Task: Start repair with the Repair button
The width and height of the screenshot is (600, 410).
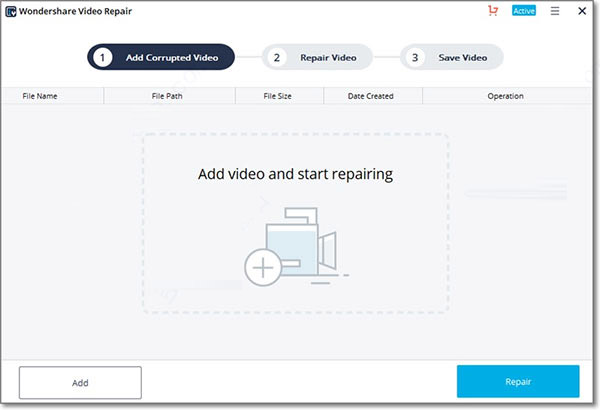Action: (518, 381)
